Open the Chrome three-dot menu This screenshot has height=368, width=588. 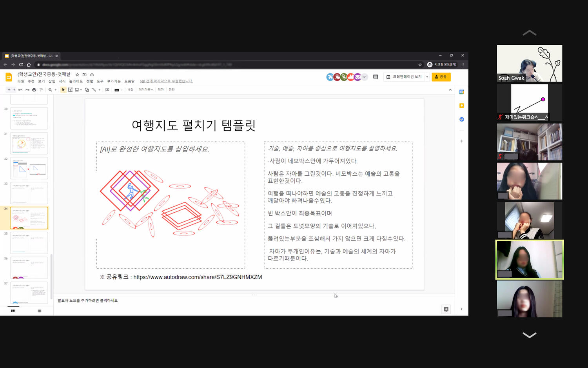tap(463, 65)
